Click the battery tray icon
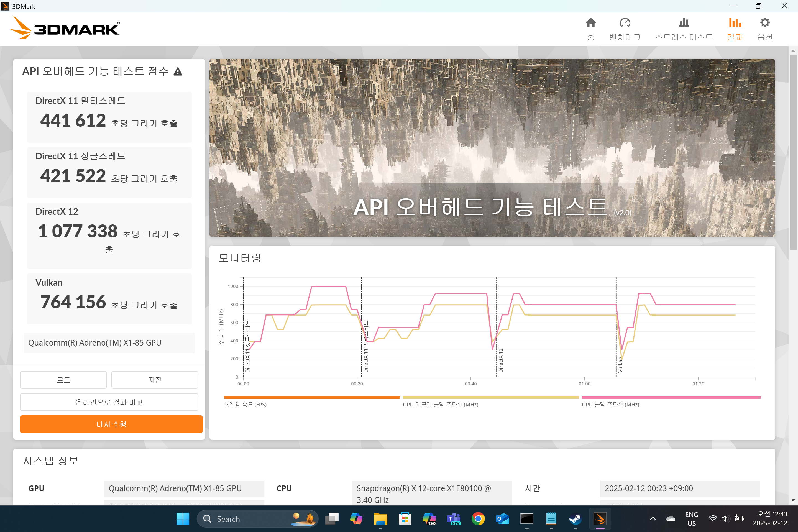798x532 pixels. (739, 519)
